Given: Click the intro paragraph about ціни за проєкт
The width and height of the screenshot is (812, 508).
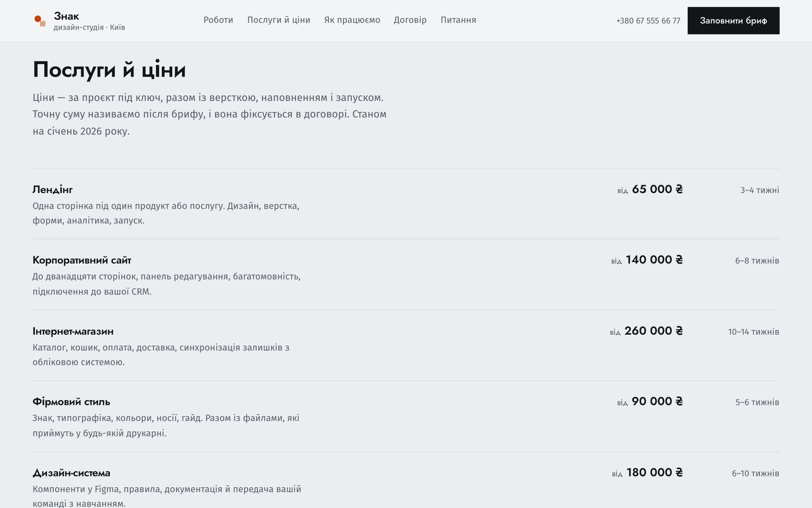Looking at the screenshot, I should (x=210, y=114).
